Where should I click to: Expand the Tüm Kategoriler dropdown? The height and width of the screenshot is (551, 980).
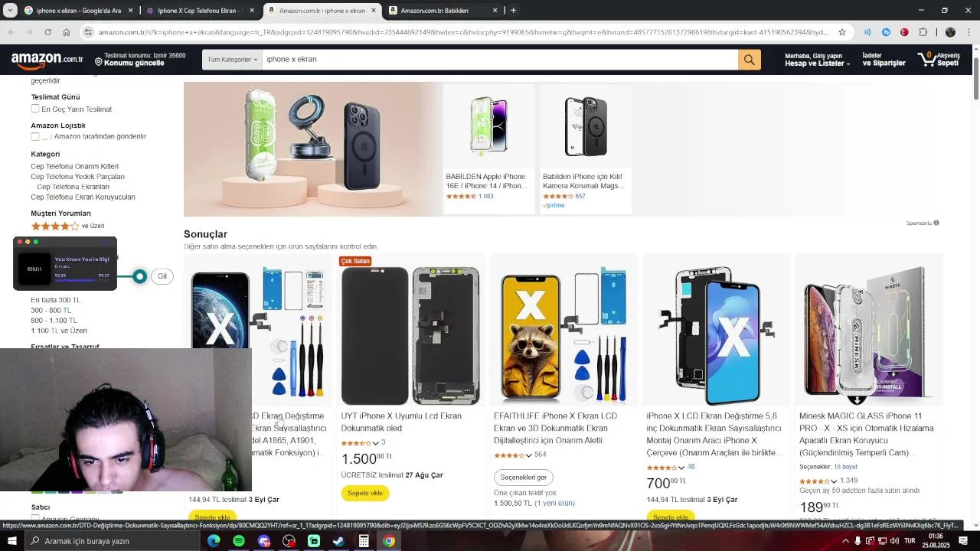232,60
